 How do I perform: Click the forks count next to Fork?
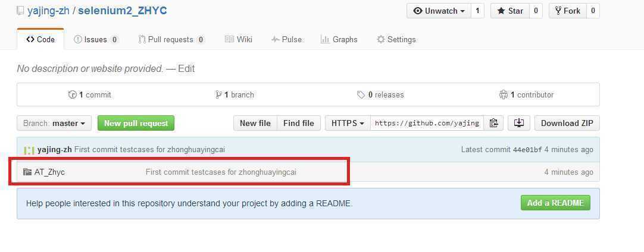click(x=593, y=11)
